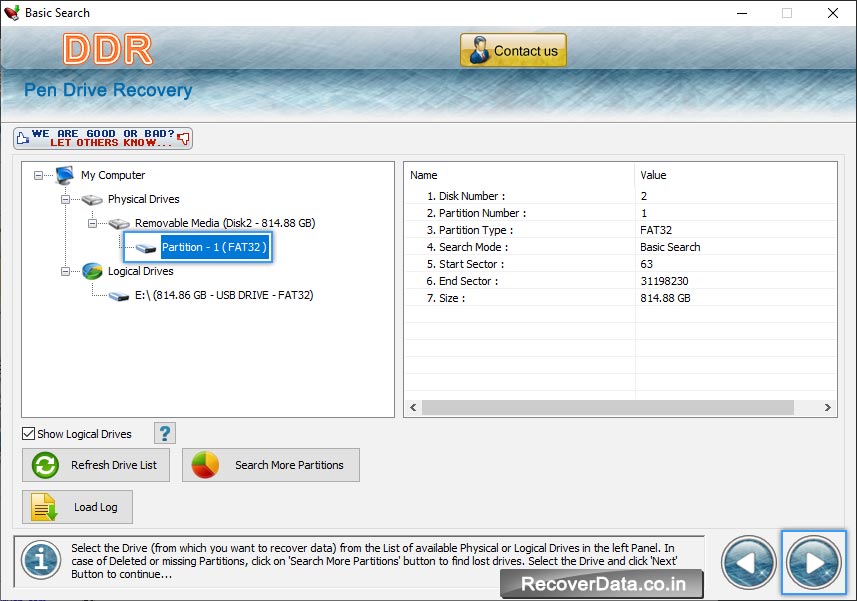Viewport: 857px width, 601px height.
Task: Collapse the Removable Media Disk2 node
Action: pyautogui.click(x=92, y=223)
